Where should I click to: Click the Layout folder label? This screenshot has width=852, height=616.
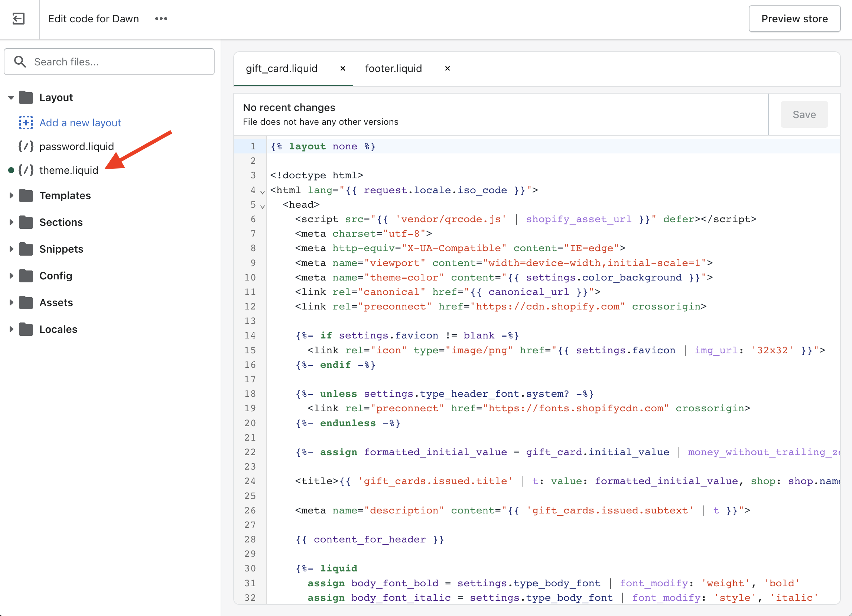coord(56,97)
